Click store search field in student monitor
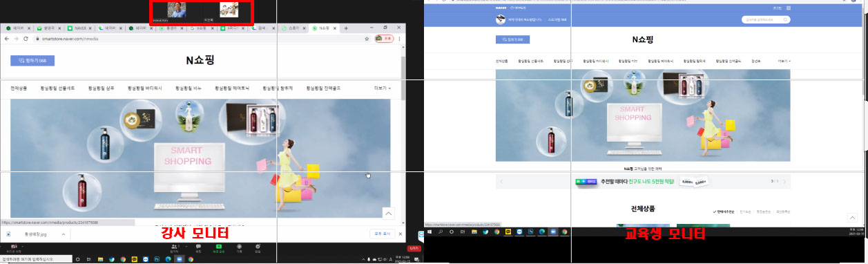This screenshot has height=264, width=868. click(766, 19)
